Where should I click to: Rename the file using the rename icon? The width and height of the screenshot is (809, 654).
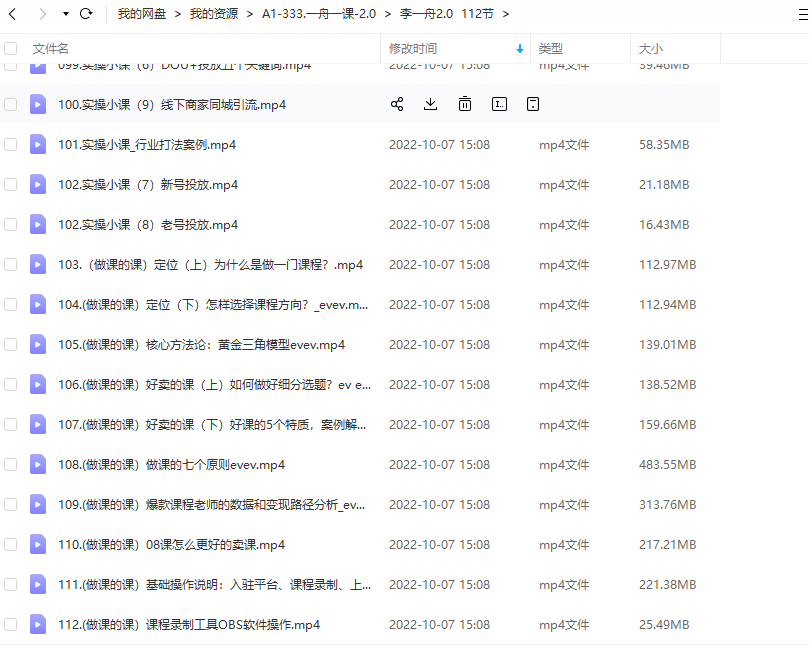(x=499, y=103)
